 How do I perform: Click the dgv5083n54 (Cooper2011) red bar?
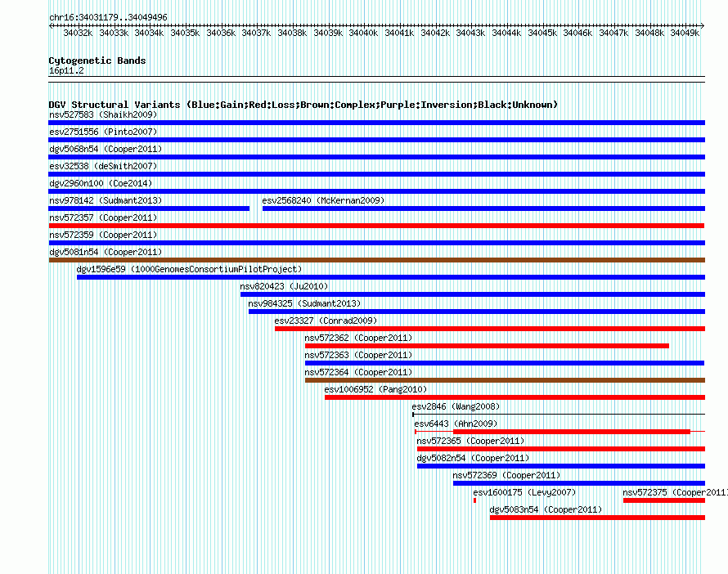(x=597, y=518)
